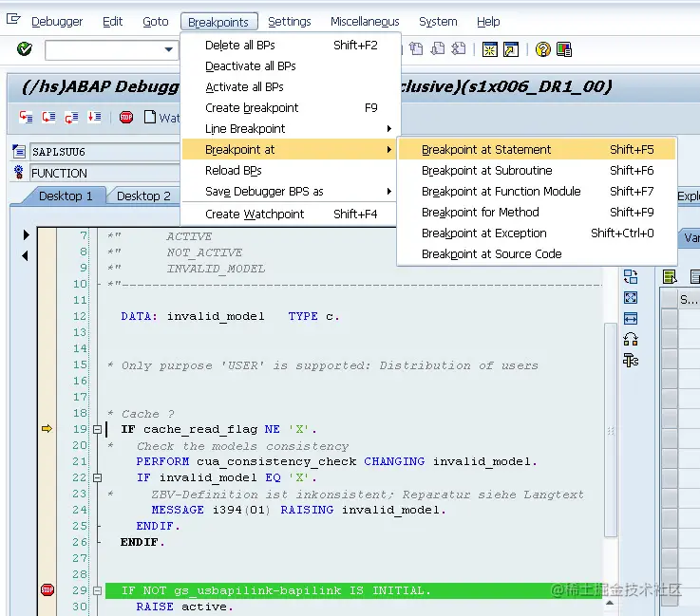Click the Breakpoints menu in menu bar

click(218, 22)
